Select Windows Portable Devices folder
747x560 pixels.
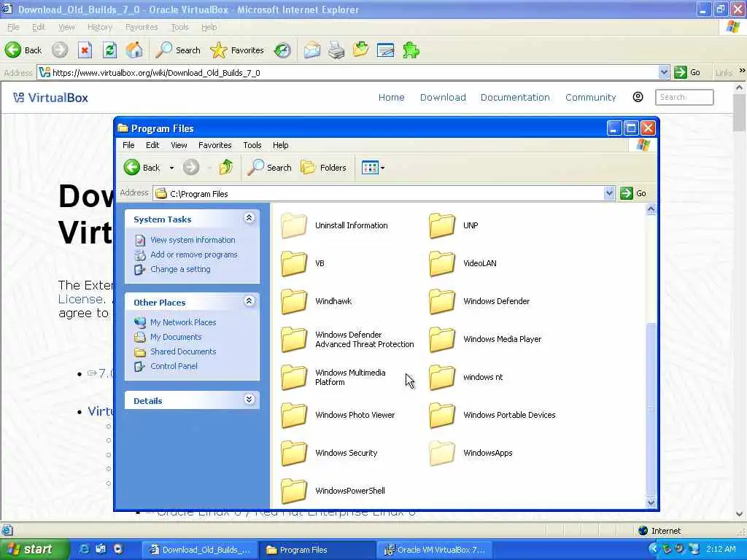(x=492, y=415)
